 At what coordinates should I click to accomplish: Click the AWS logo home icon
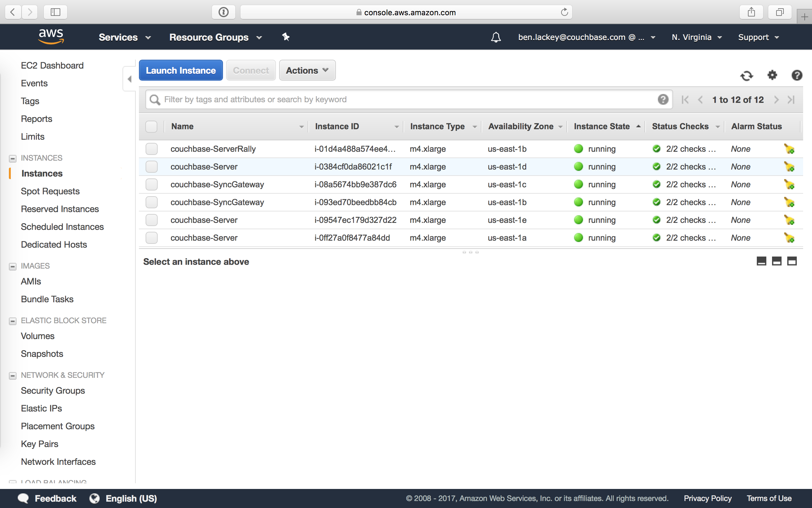point(51,36)
